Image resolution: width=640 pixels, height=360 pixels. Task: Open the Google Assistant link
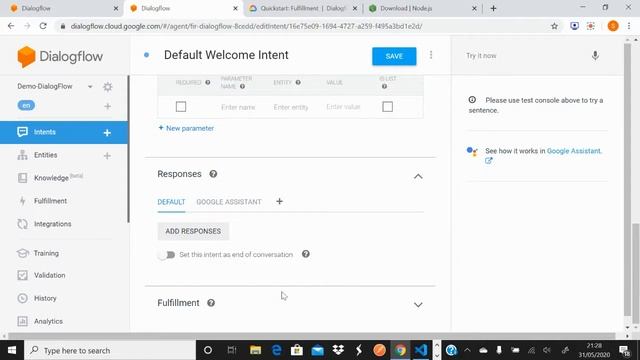pos(573,151)
